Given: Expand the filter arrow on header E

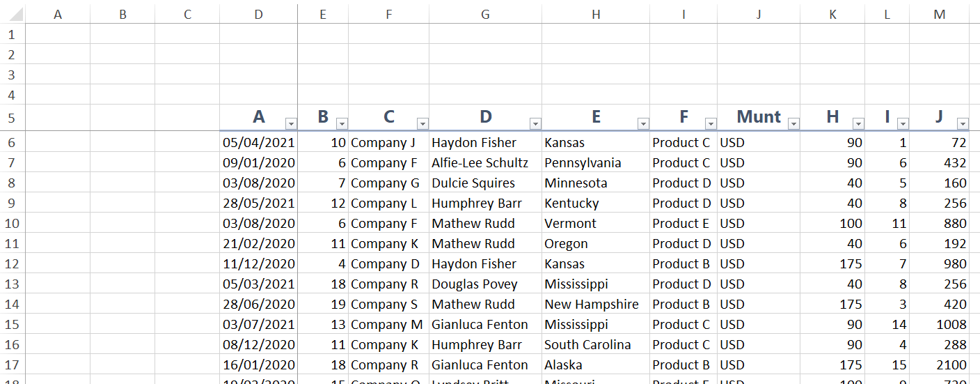Looking at the screenshot, I should (x=643, y=124).
